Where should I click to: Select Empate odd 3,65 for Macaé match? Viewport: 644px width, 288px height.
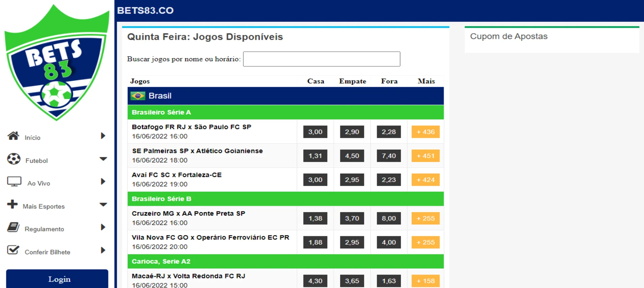[352, 281]
